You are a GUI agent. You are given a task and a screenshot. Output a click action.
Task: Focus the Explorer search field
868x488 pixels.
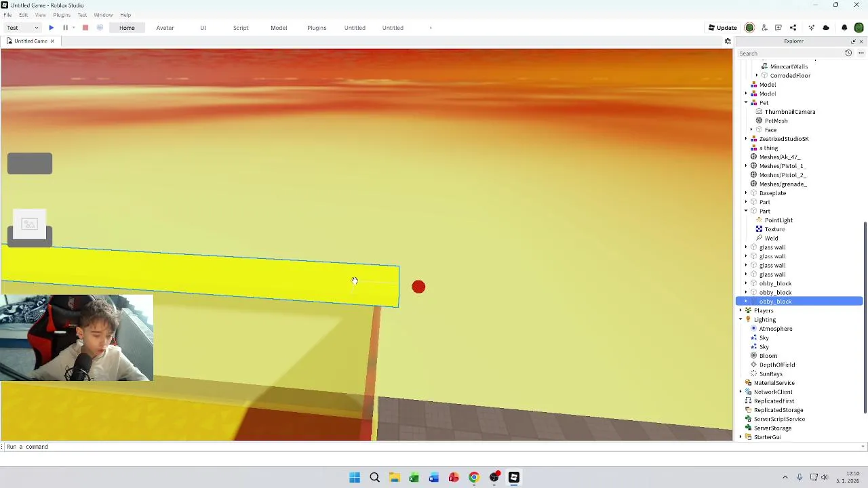pyautogui.click(x=790, y=54)
